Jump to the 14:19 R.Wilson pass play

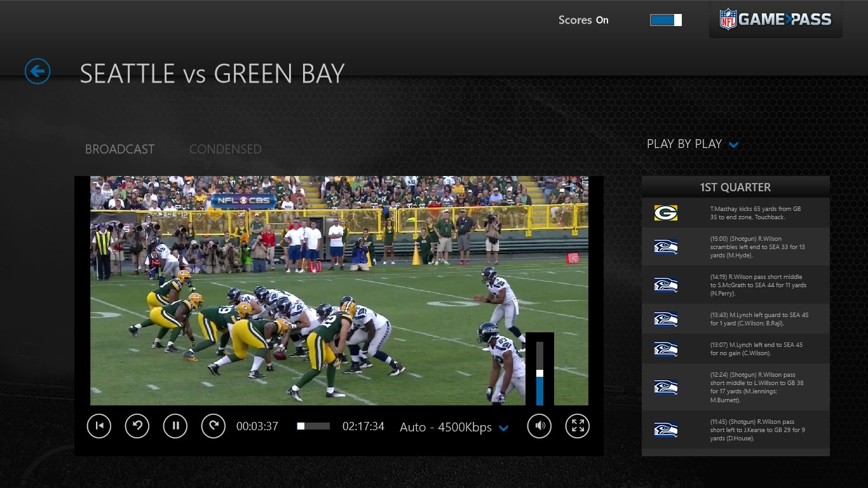735,285
